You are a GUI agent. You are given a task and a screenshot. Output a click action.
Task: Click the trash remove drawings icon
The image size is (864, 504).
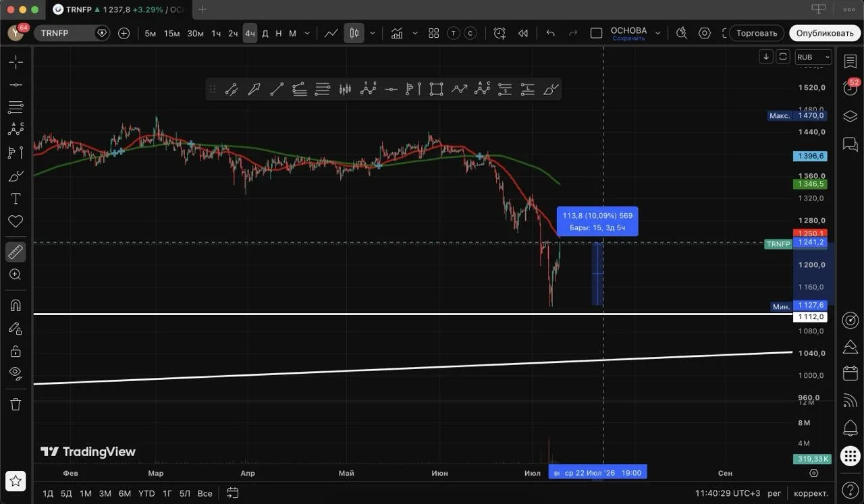pos(16,404)
